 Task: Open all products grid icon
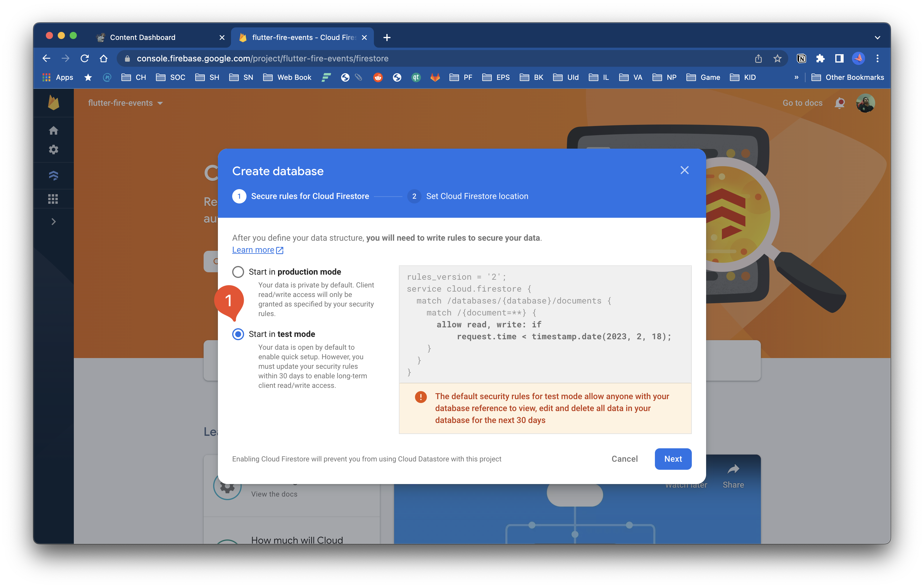pyautogui.click(x=53, y=199)
